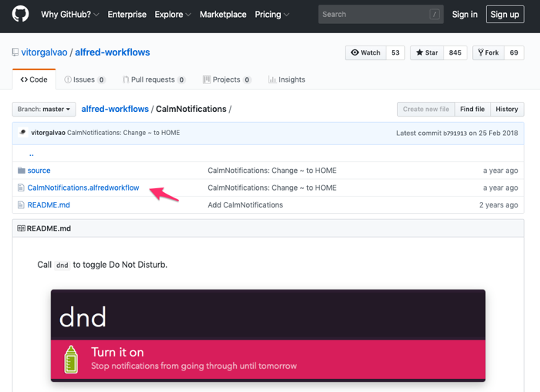
Task: Go to Marketplace
Action: (223, 15)
